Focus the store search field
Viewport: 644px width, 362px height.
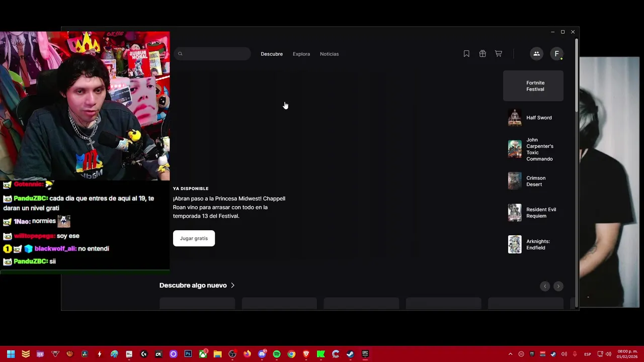click(212, 54)
